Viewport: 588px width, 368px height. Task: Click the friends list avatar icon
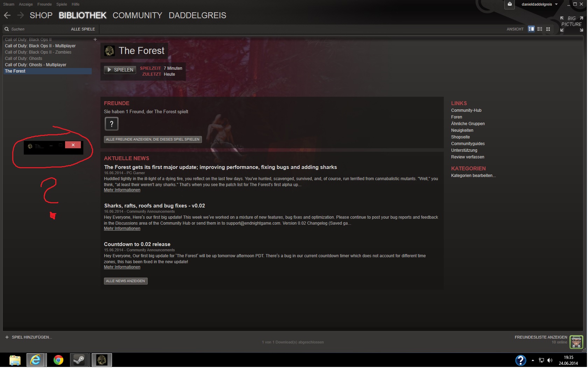[x=576, y=341]
